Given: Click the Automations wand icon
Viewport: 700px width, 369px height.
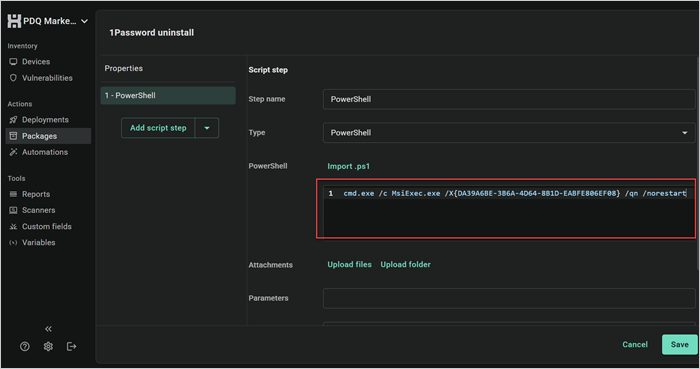Looking at the screenshot, I should click(x=13, y=152).
